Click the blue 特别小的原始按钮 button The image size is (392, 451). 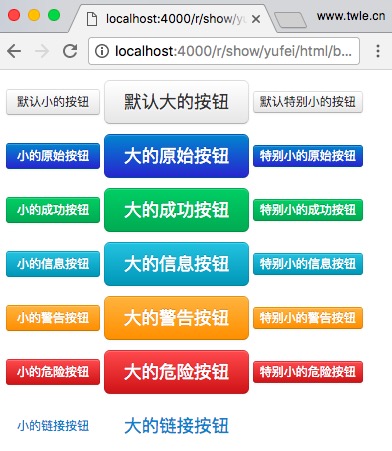click(308, 156)
